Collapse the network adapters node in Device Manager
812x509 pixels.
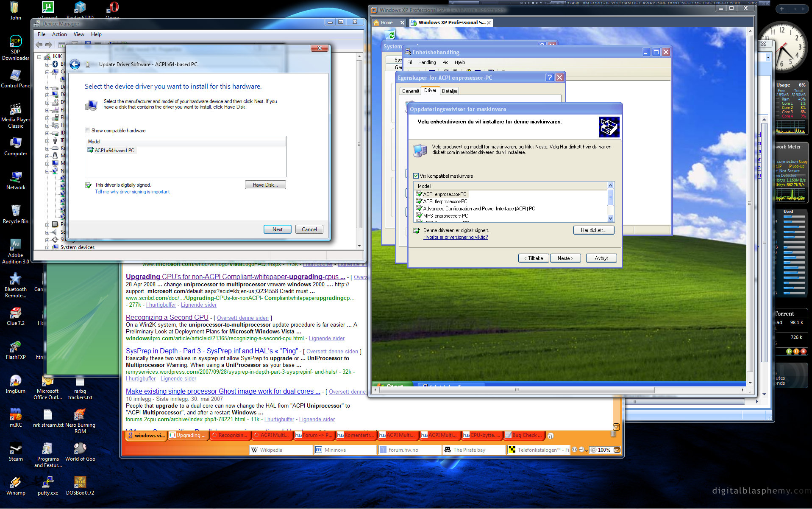pos(47,171)
